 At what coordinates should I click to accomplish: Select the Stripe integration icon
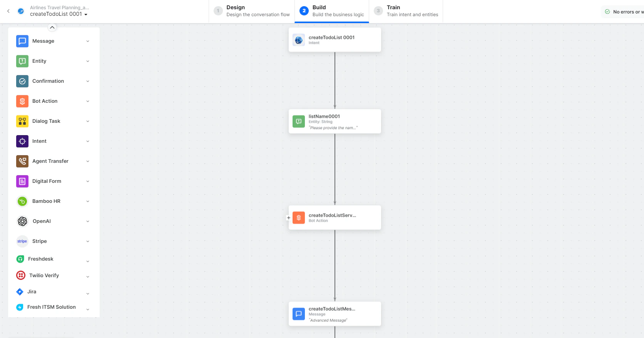tap(22, 241)
